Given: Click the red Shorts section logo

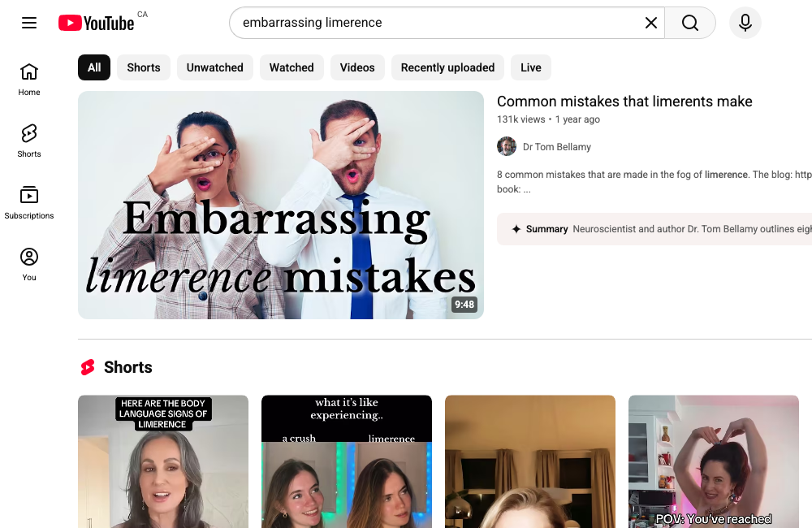Looking at the screenshot, I should 88,367.
